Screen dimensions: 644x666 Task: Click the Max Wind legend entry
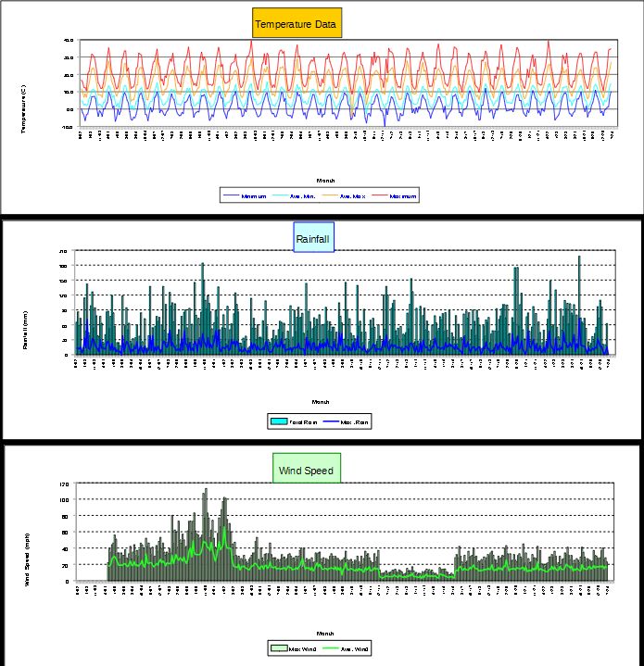click(294, 648)
